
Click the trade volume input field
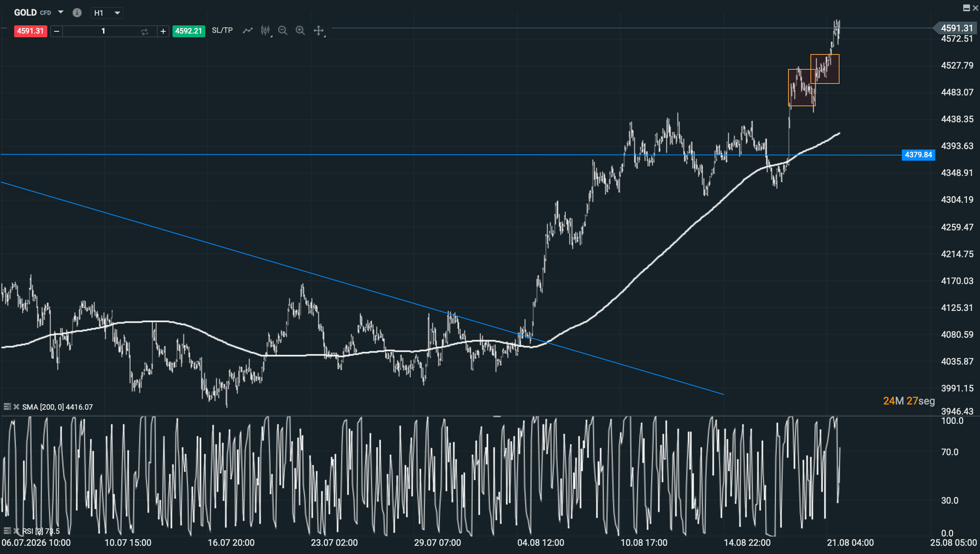104,31
